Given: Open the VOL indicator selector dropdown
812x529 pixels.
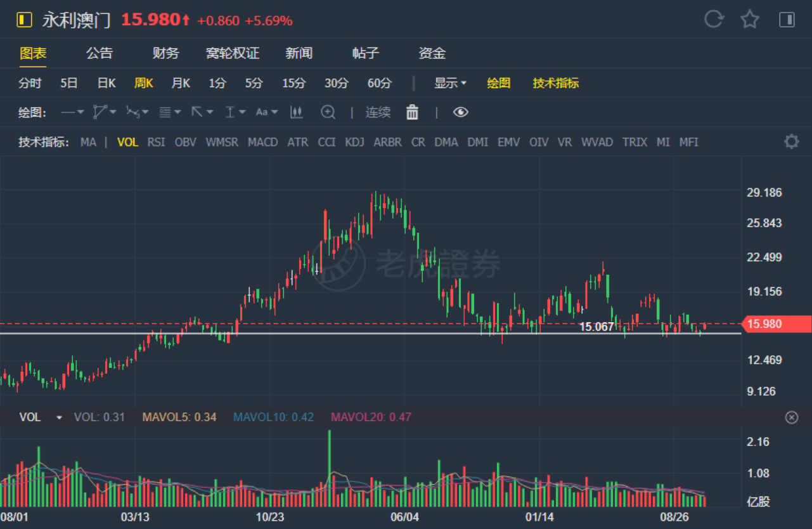Looking at the screenshot, I should (60, 417).
